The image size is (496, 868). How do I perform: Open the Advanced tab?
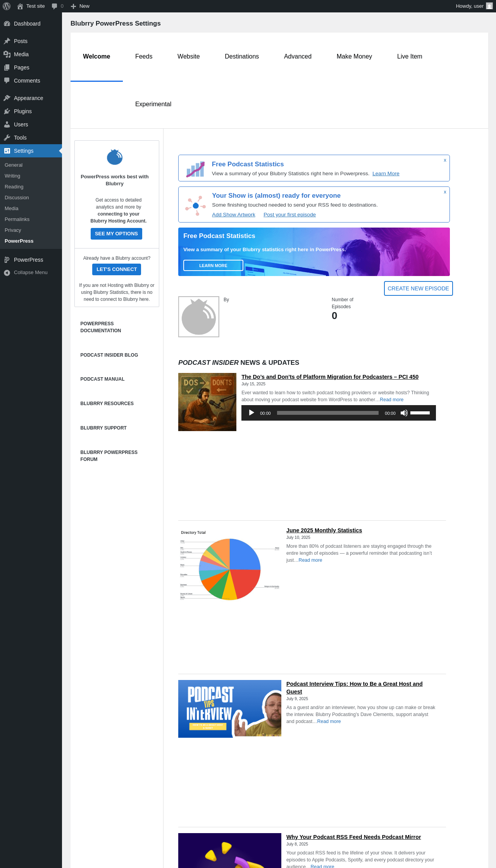[x=298, y=57]
